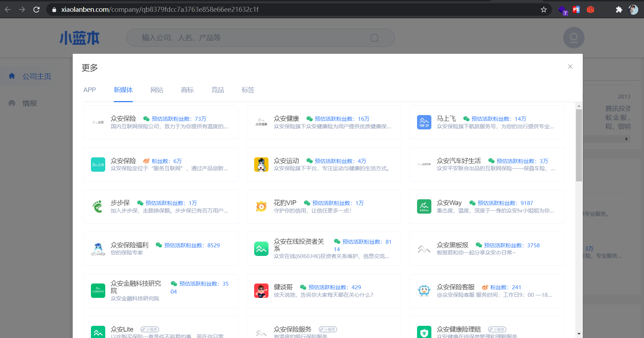Viewport: 644px width, 338px height.
Task: Switch to the 网站 tab
Action: (157, 90)
